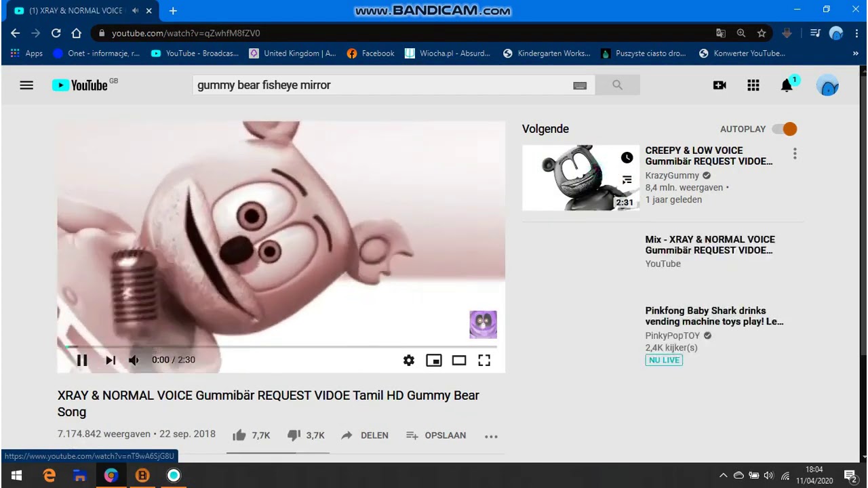Open the Windows Start menu
The image size is (868, 488).
click(16, 475)
